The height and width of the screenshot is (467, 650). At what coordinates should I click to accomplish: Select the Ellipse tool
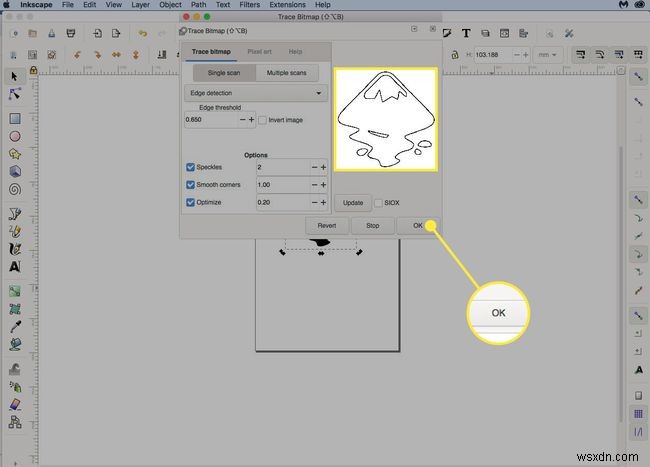point(15,136)
